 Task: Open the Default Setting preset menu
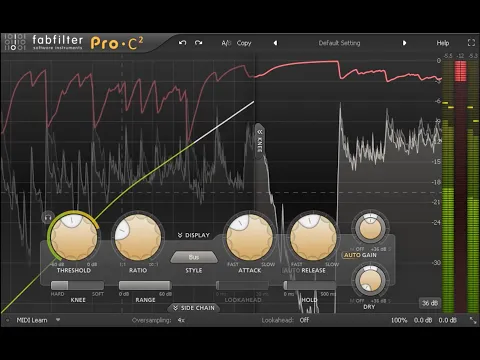coord(339,43)
